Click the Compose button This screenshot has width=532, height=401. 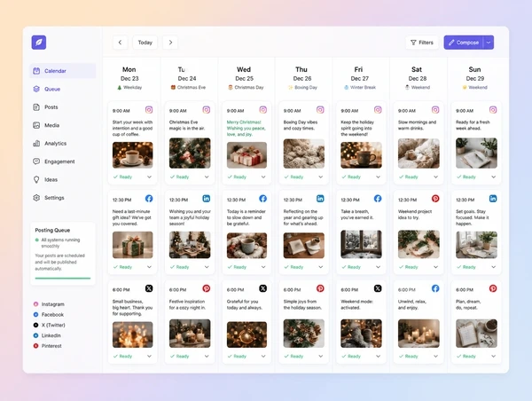464,43
